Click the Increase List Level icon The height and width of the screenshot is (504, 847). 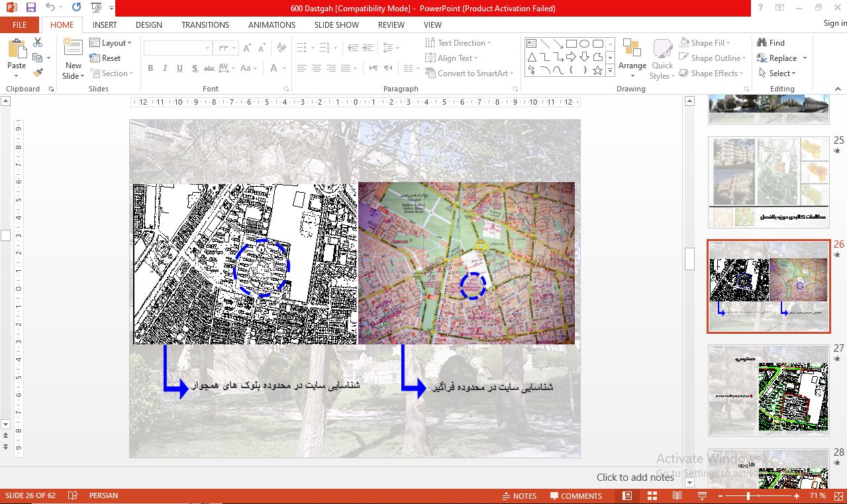(x=368, y=48)
